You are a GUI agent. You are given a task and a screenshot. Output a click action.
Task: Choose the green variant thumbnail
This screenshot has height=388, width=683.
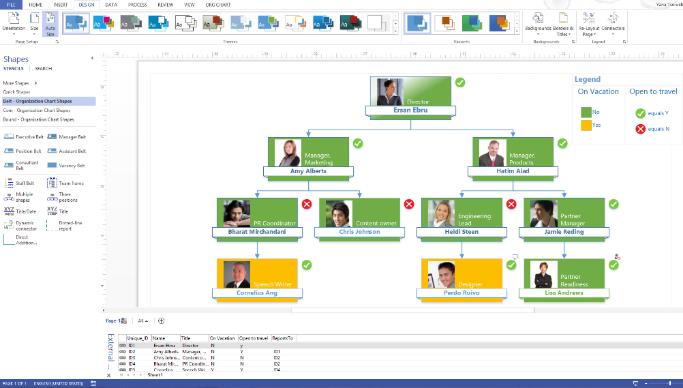tap(472, 23)
